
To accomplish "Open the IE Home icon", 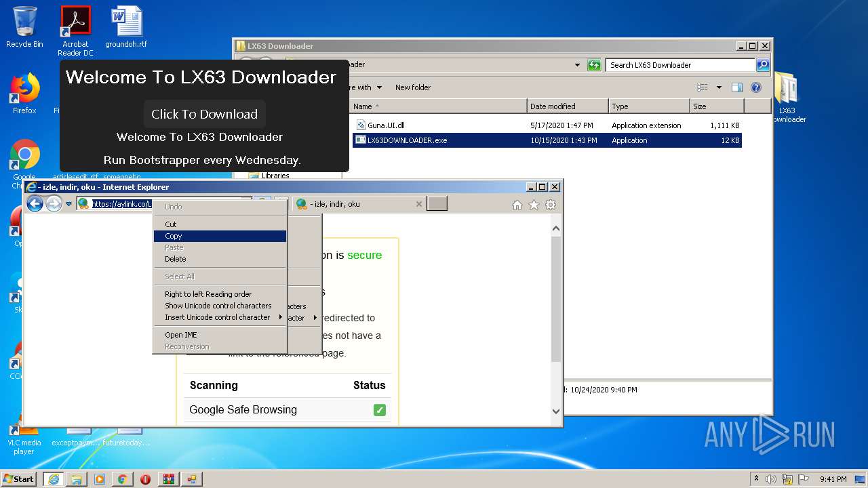I will (x=517, y=205).
